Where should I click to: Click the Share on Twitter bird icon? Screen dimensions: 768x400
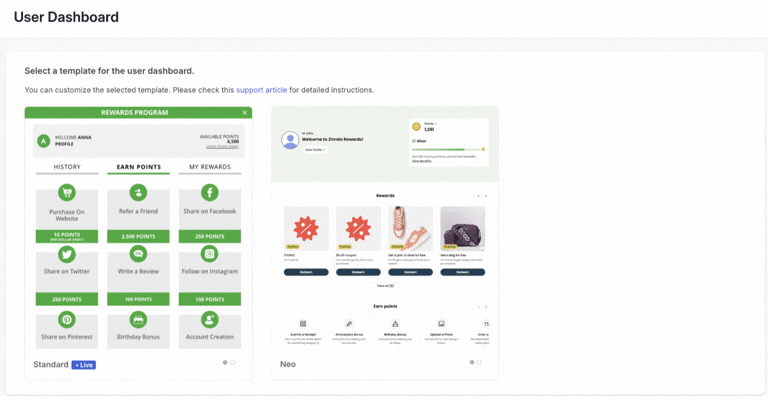point(67,254)
